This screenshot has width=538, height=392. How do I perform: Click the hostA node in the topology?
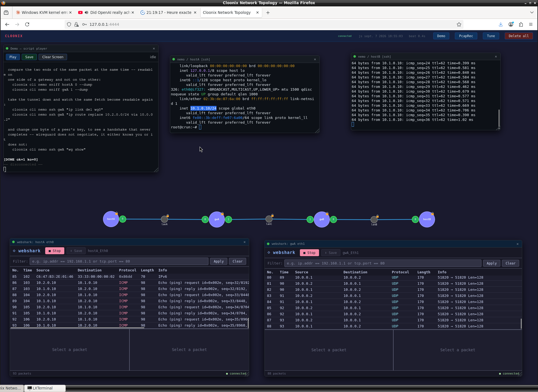[111, 219]
